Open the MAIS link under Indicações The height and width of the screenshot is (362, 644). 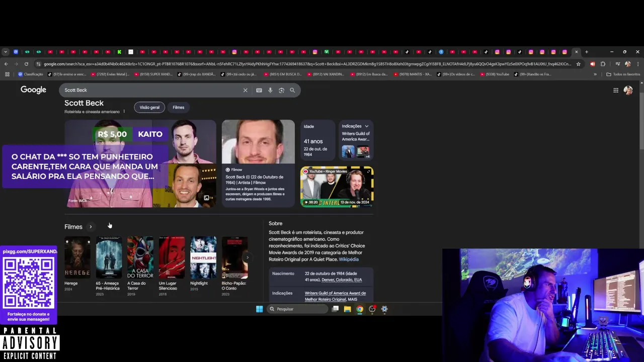coord(353,300)
